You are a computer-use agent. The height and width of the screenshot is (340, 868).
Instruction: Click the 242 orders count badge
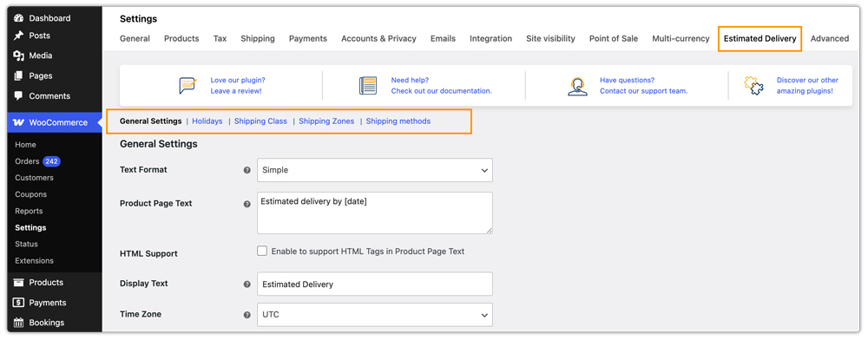[51, 161]
